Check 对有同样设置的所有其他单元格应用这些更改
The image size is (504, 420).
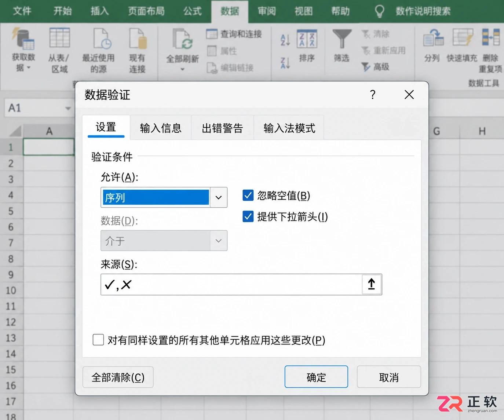point(98,340)
